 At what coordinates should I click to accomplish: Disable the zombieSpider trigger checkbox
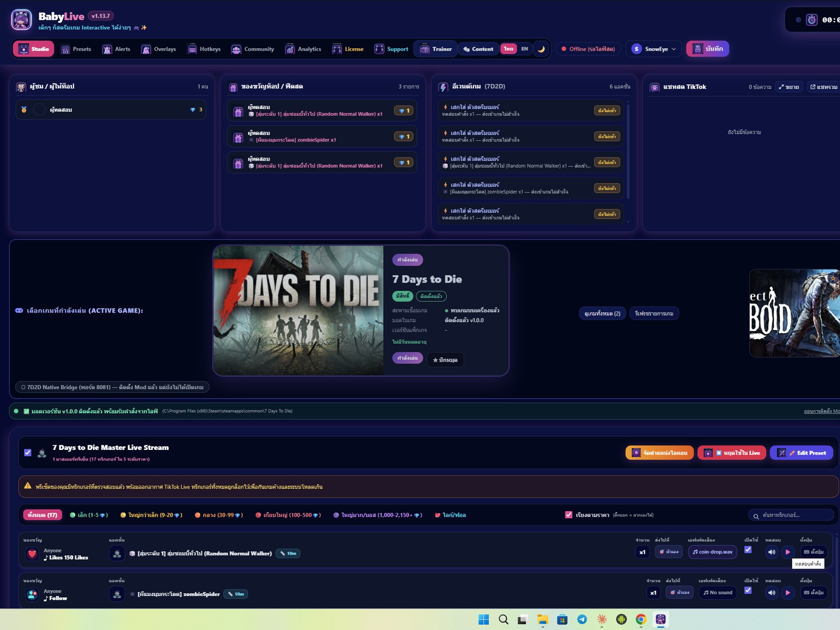(748, 590)
